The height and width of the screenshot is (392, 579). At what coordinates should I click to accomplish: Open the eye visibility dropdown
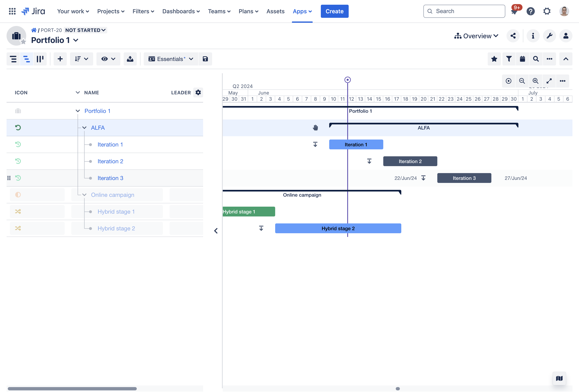(x=108, y=59)
